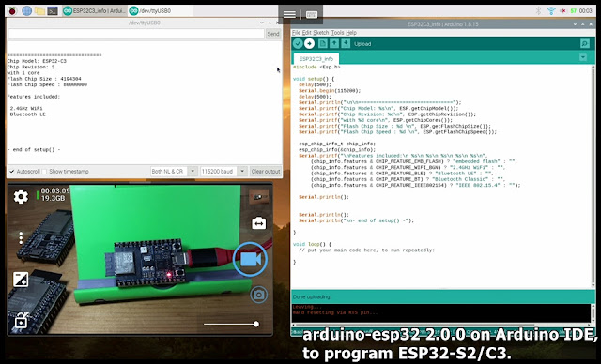Screen dimensions: 601x364
Task: Select the ESP32C3_info sketch tab
Action: [x=316, y=58]
